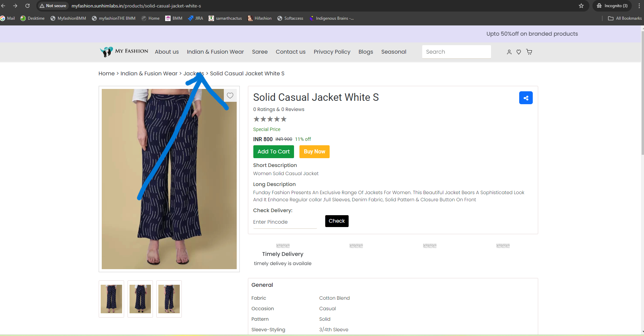Click the "Cotton Blend" fabric value

coord(334,298)
